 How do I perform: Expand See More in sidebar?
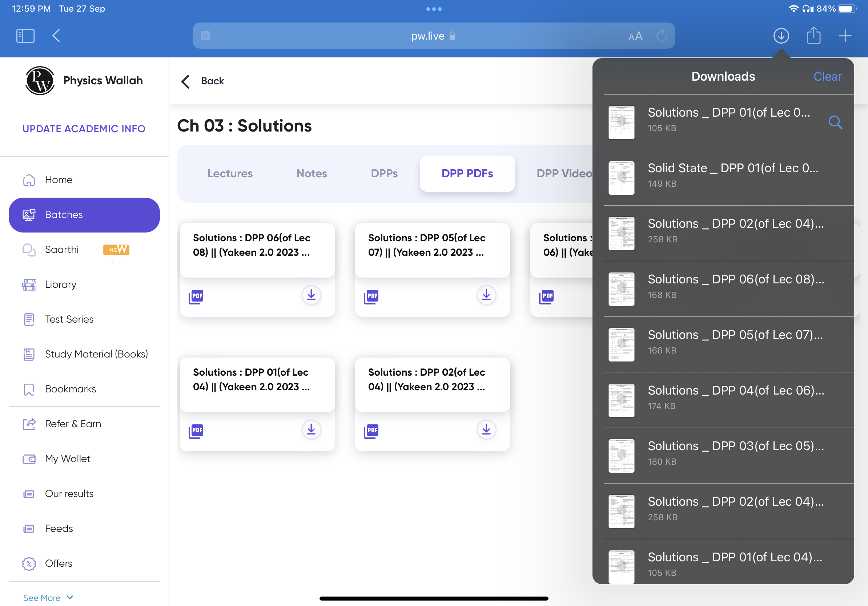pos(48,597)
